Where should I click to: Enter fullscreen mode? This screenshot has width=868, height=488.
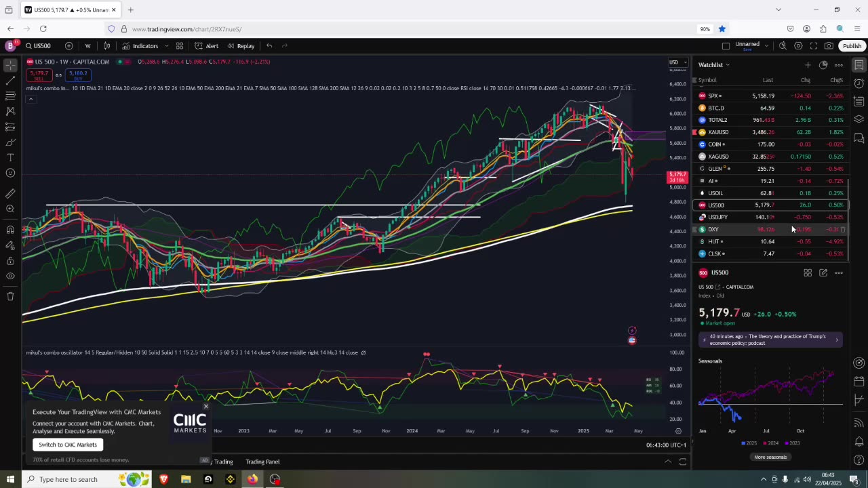(814, 46)
